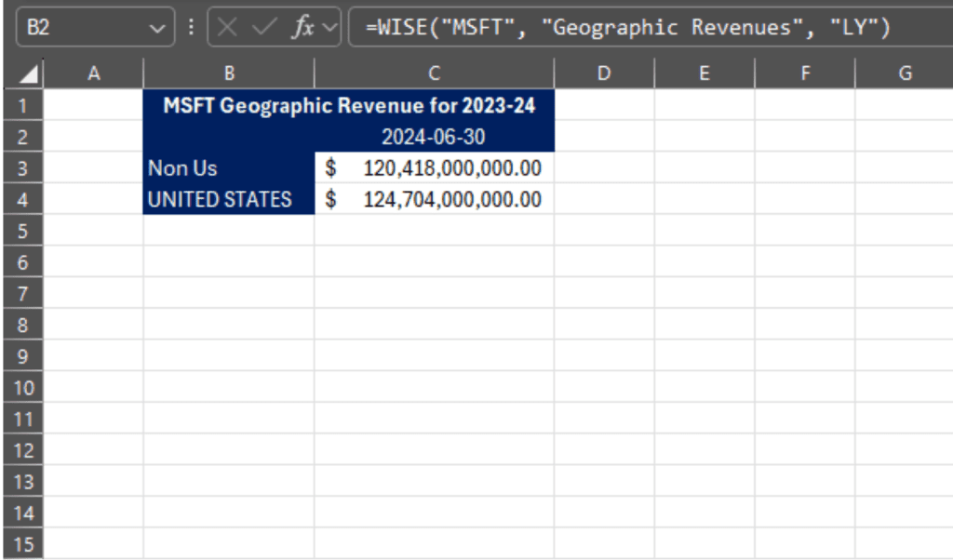
Task: Select row 15 header
Action: 23,544
